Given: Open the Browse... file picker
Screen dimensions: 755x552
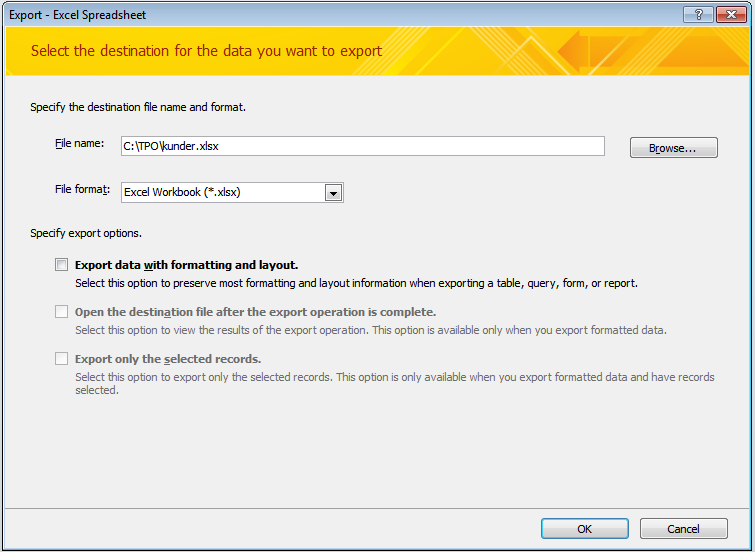Looking at the screenshot, I should [x=674, y=148].
